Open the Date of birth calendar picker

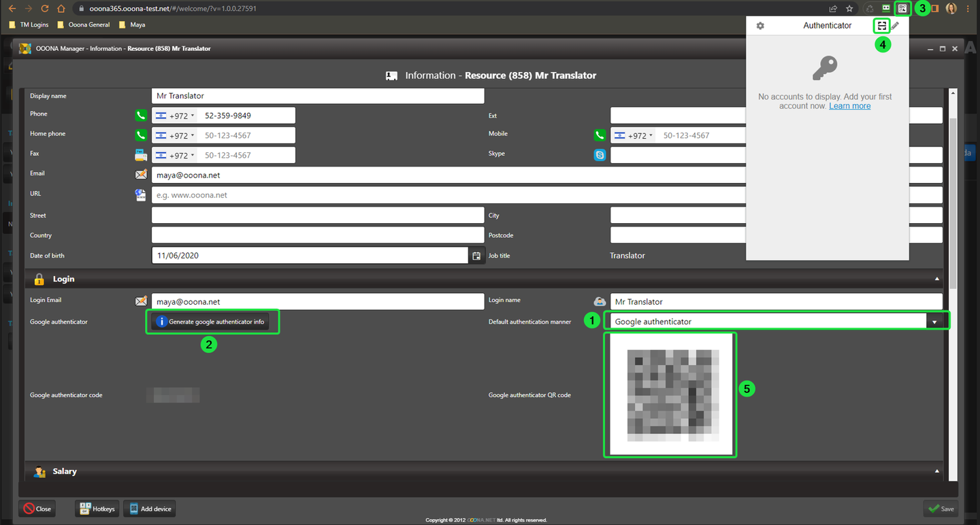click(476, 256)
